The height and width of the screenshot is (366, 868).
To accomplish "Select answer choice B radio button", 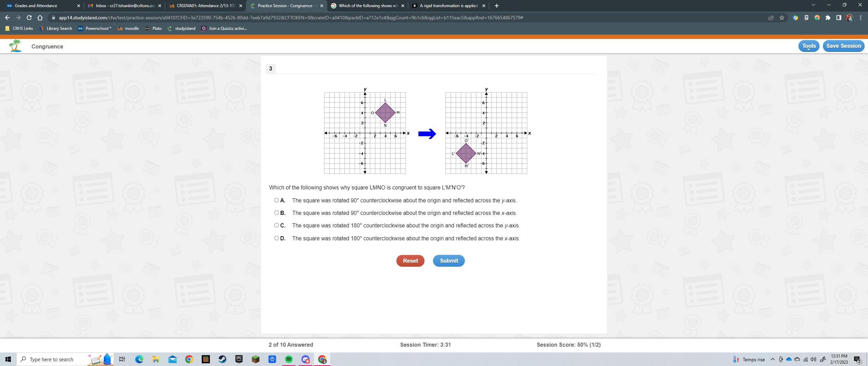I will pos(276,212).
